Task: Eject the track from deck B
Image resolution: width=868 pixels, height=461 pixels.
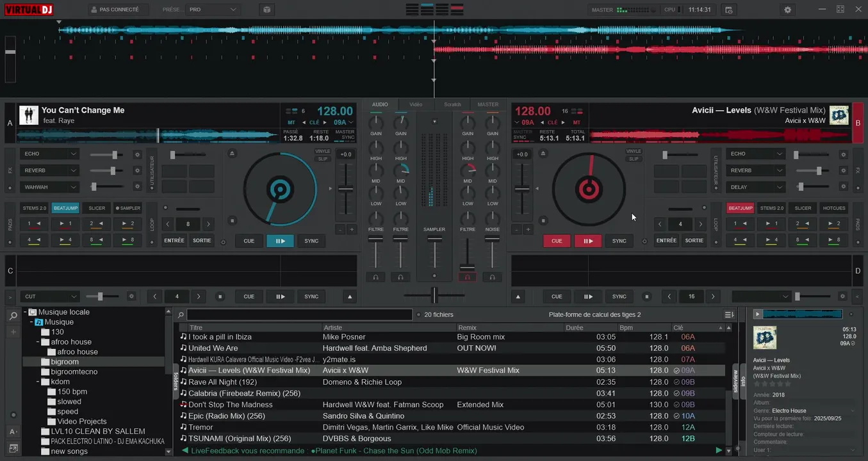Action: 543,154
